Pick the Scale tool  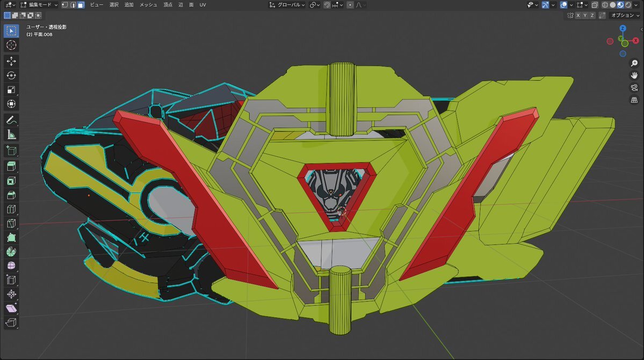pyautogui.click(x=11, y=90)
